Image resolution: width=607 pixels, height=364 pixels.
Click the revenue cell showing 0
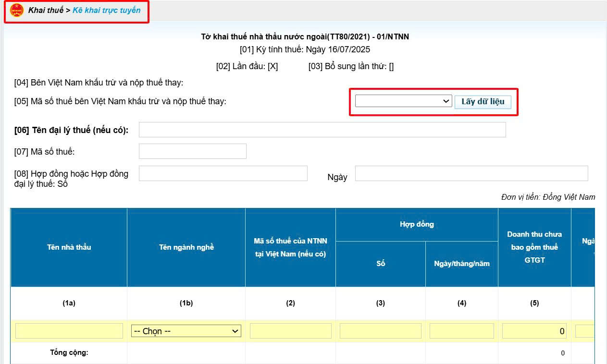tap(534, 331)
